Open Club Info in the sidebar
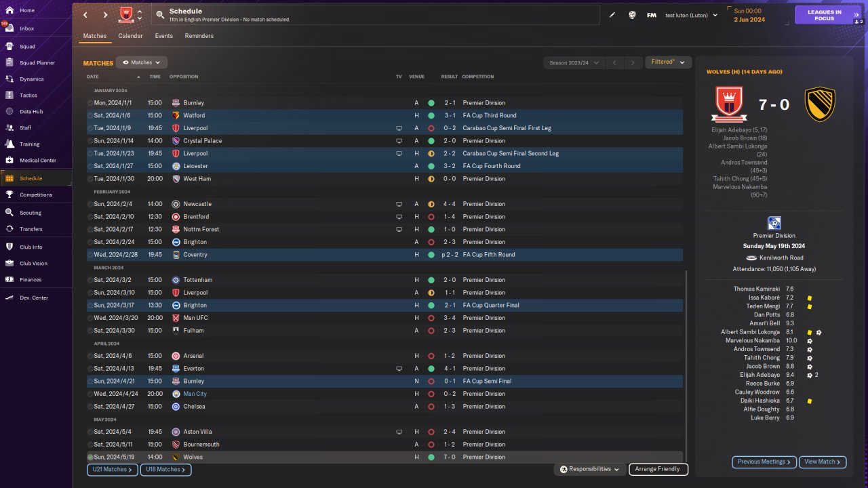 [x=36, y=247]
